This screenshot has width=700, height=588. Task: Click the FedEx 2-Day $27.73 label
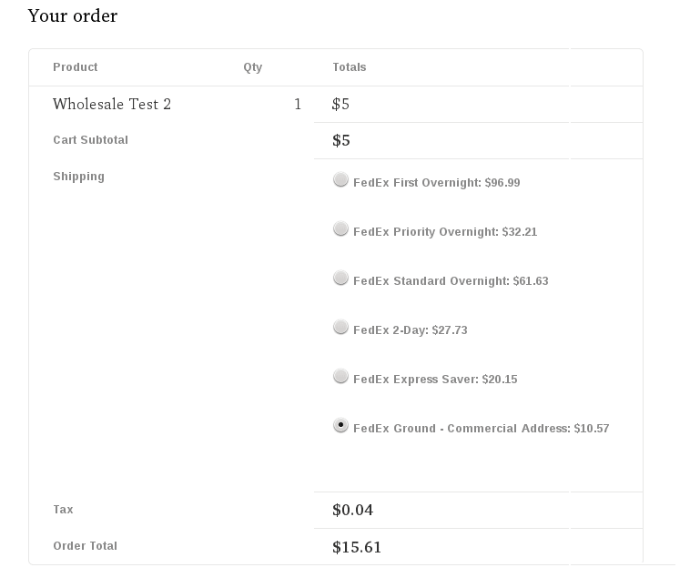click(x=411, y=329)
